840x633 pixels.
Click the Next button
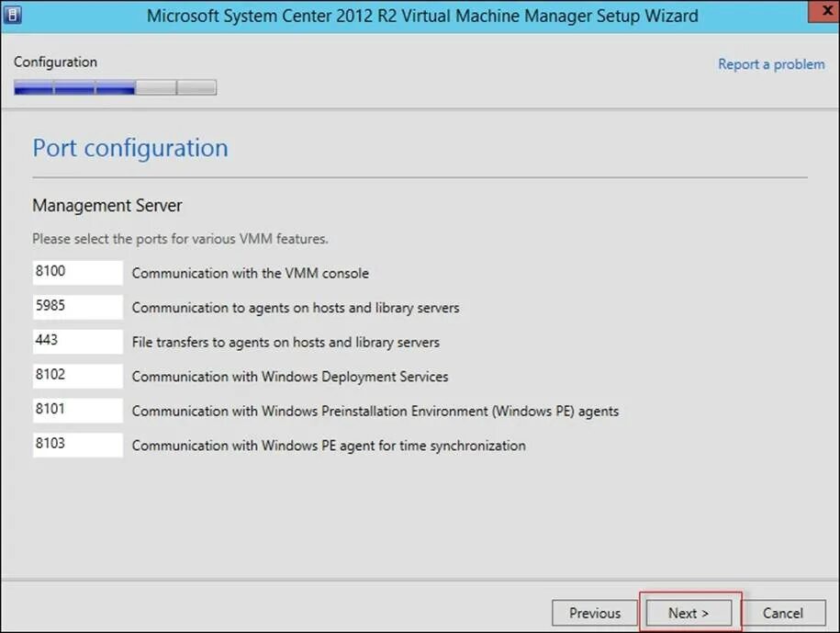[689, 613]
